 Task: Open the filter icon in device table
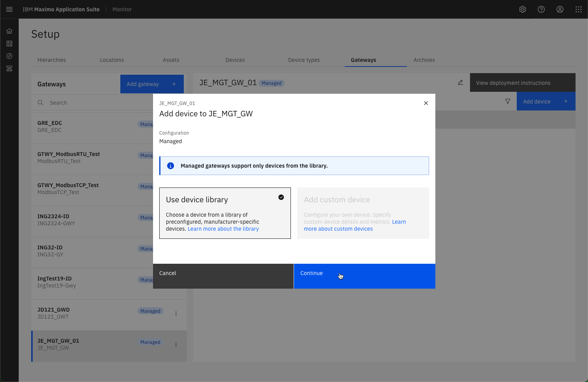[x=508, y=101]
